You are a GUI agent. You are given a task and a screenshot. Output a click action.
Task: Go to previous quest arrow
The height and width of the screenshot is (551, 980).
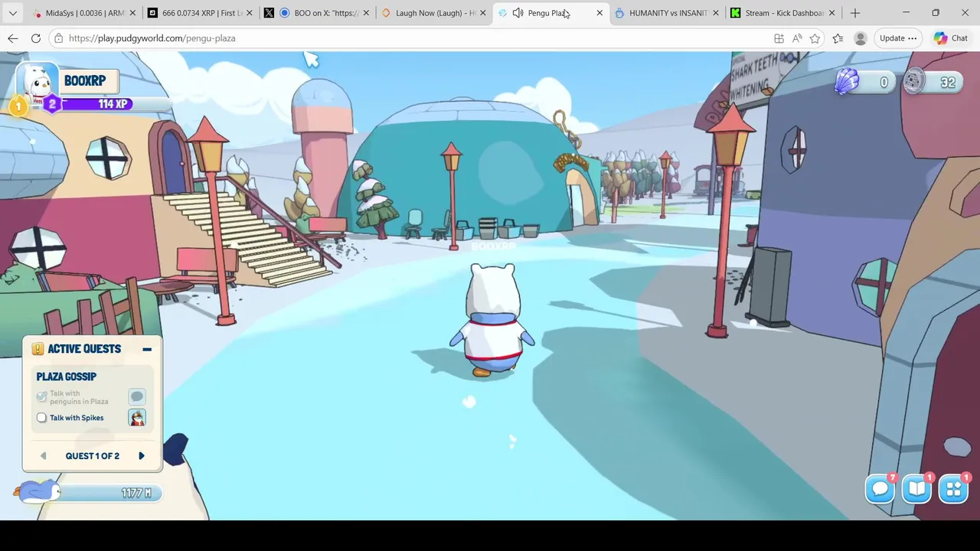[43, 456]
